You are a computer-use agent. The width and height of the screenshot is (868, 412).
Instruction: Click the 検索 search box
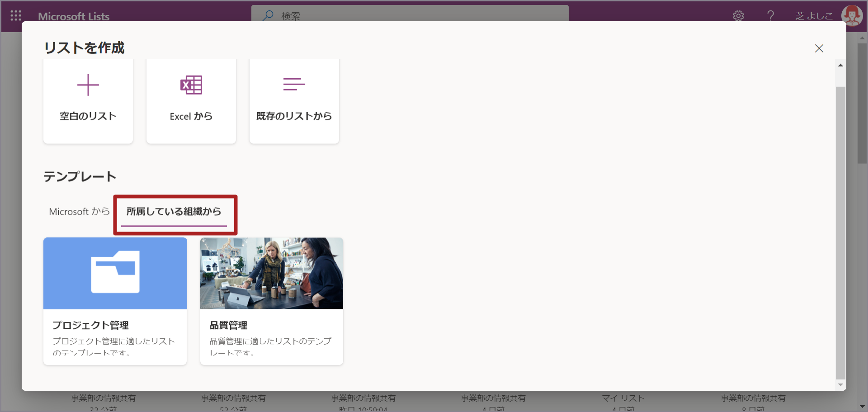(x=410, y=16)
